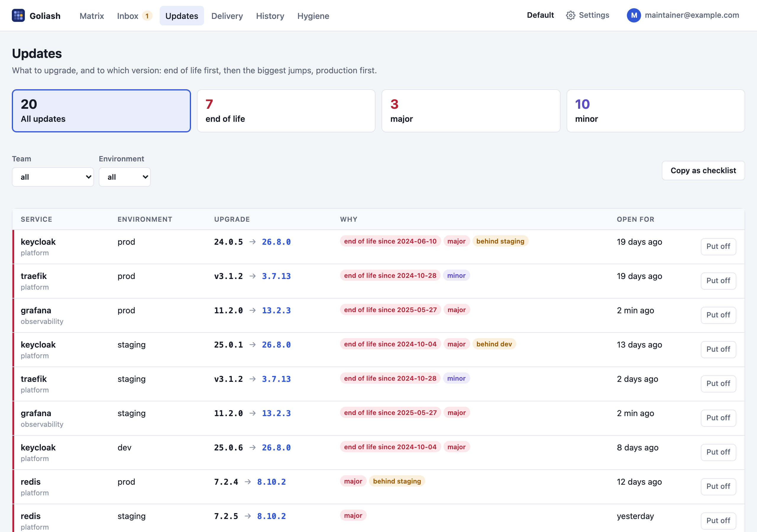Click the minor tag in traefik prod row
Viewport: 757px width, 532px height.
point(456,275)
